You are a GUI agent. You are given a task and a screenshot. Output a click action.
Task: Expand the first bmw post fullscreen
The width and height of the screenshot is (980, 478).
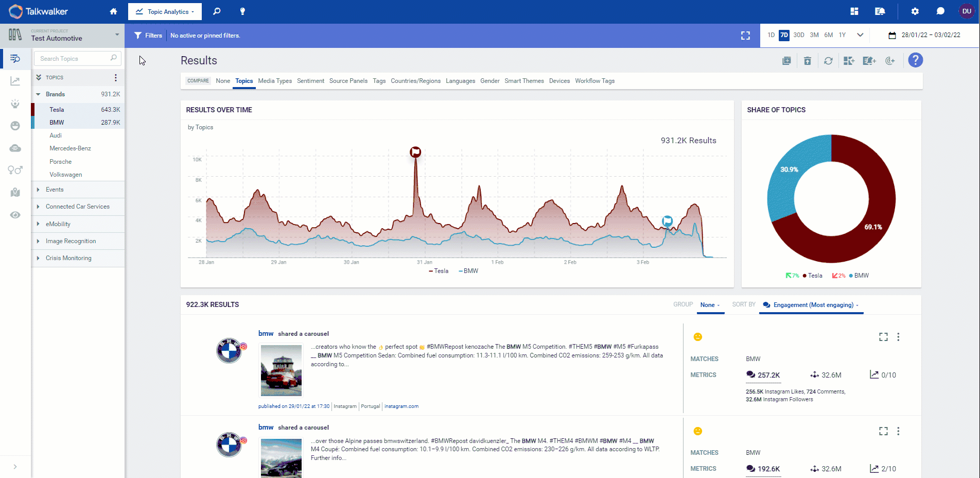883,337
